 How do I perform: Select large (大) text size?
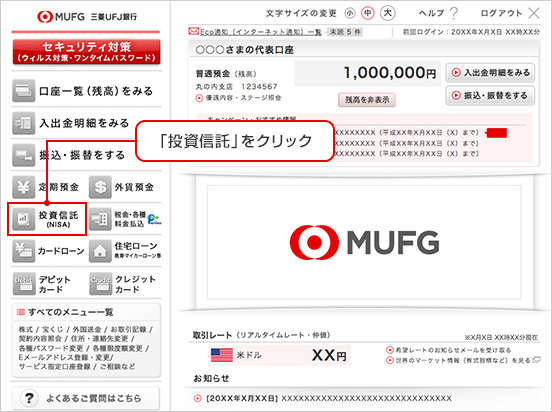pos(387,13)
